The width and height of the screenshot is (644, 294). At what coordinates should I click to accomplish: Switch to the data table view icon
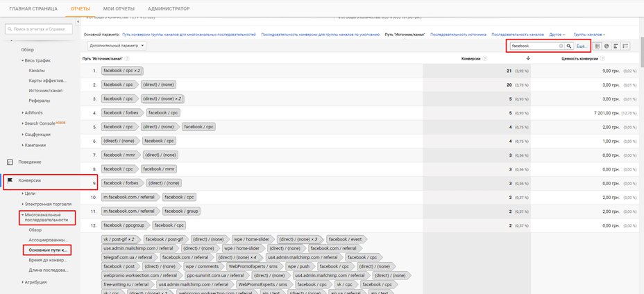(x=597, y=46)
